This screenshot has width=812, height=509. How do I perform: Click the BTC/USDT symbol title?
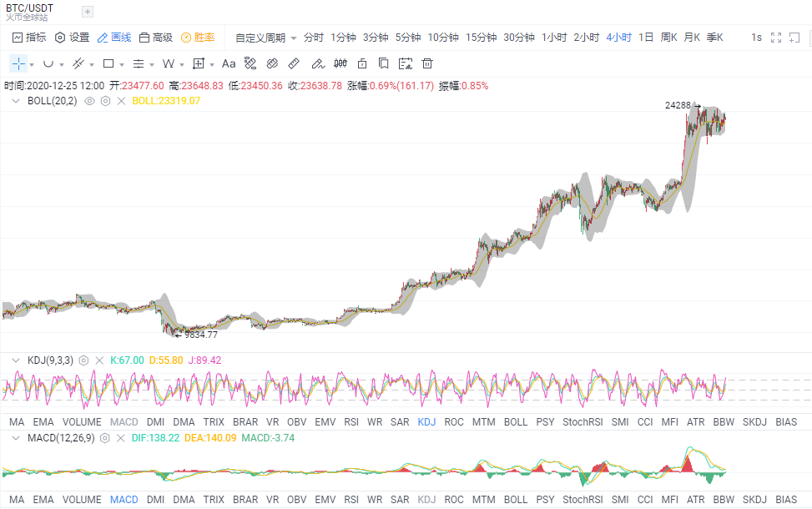click(29, 8)
